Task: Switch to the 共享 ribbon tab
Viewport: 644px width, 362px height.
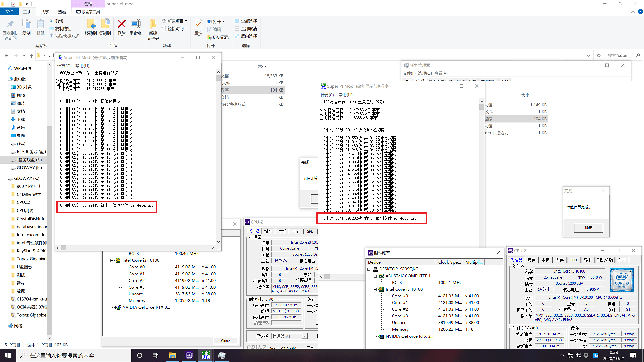Action: click(x=45, y=12)
